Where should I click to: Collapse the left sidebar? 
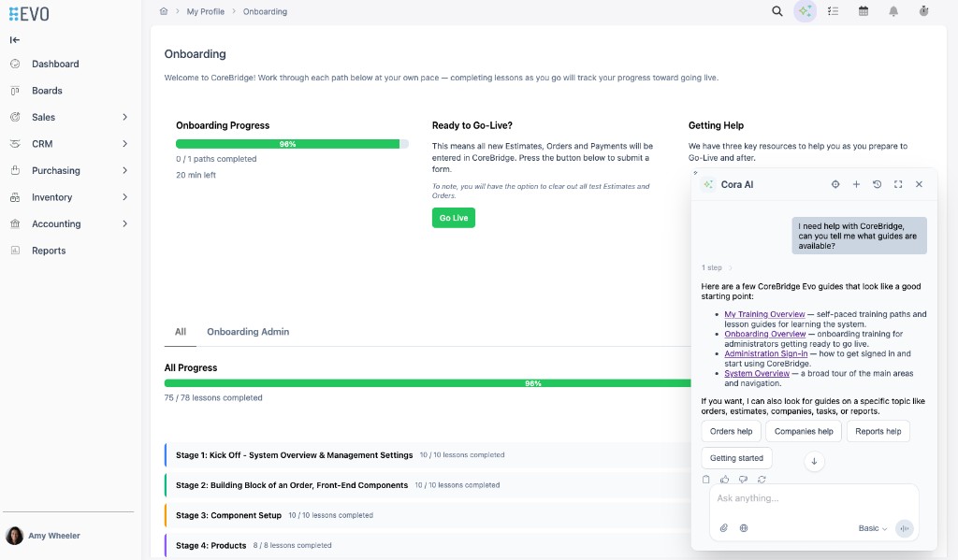15,39
